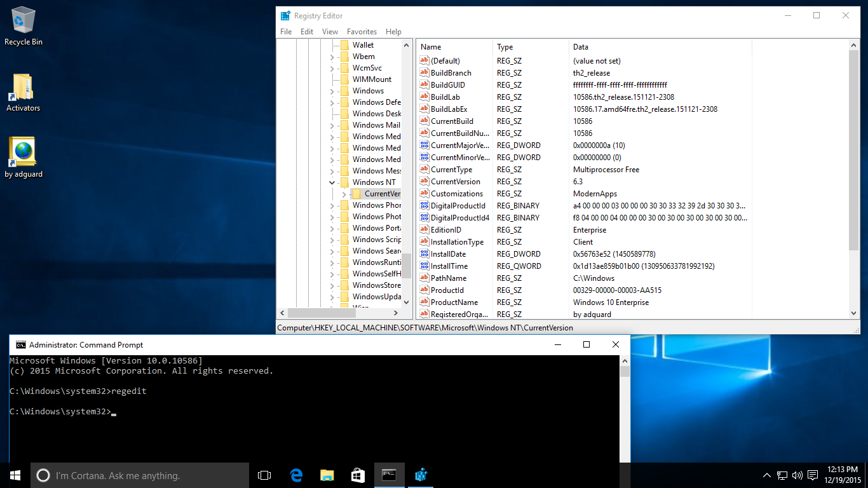The image size is (868, 488).
Task: Click the tree pane scroll up arrow
Action: [x=407, y=44]
